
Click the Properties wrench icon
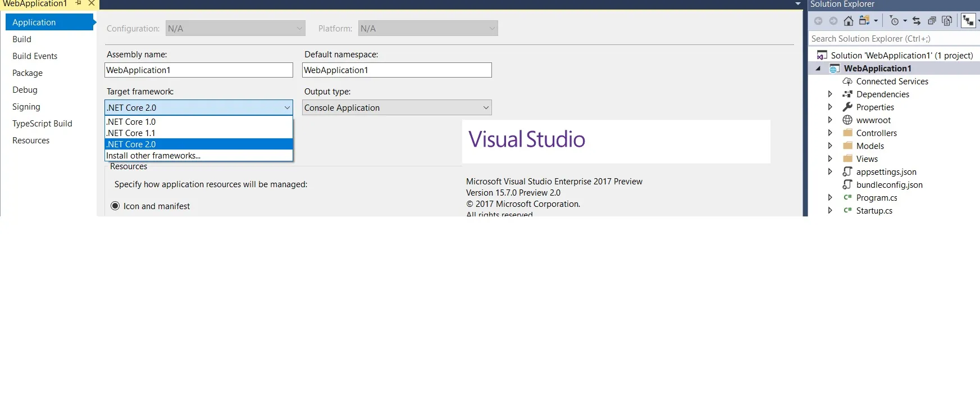click(847, 107)
